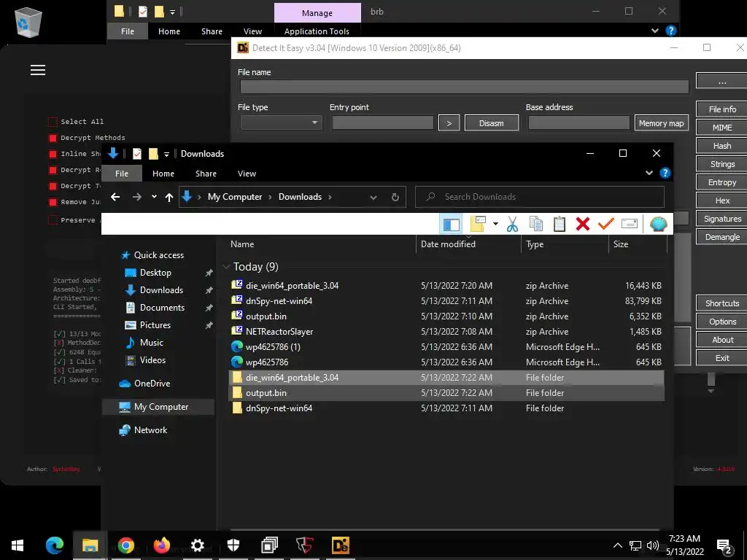Click the volume speaker tray icon
This screenshot has width=747, height=560.
pyautogui.click(x=653, y=545)
